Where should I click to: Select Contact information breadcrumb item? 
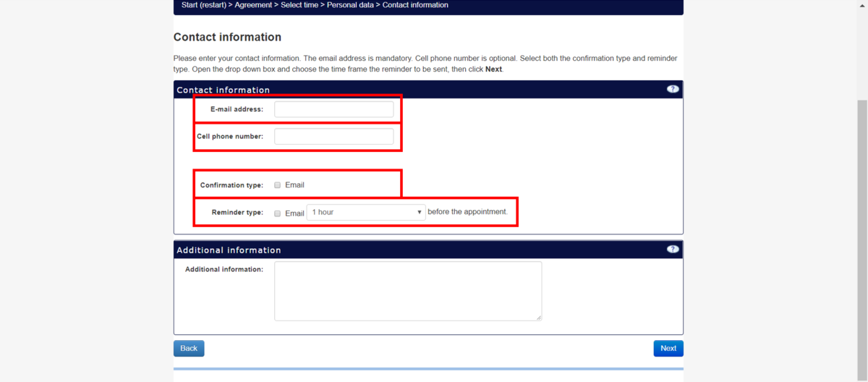[x=415, y=5]
